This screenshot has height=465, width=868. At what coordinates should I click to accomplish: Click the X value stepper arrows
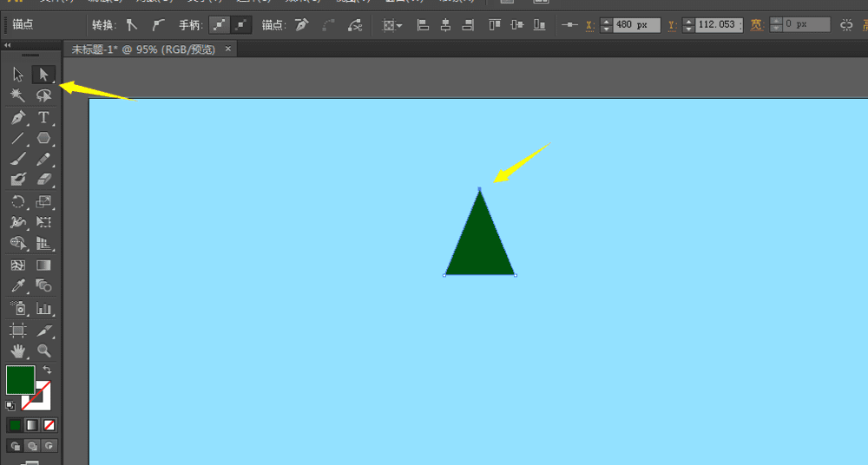[x=606, y=25]
